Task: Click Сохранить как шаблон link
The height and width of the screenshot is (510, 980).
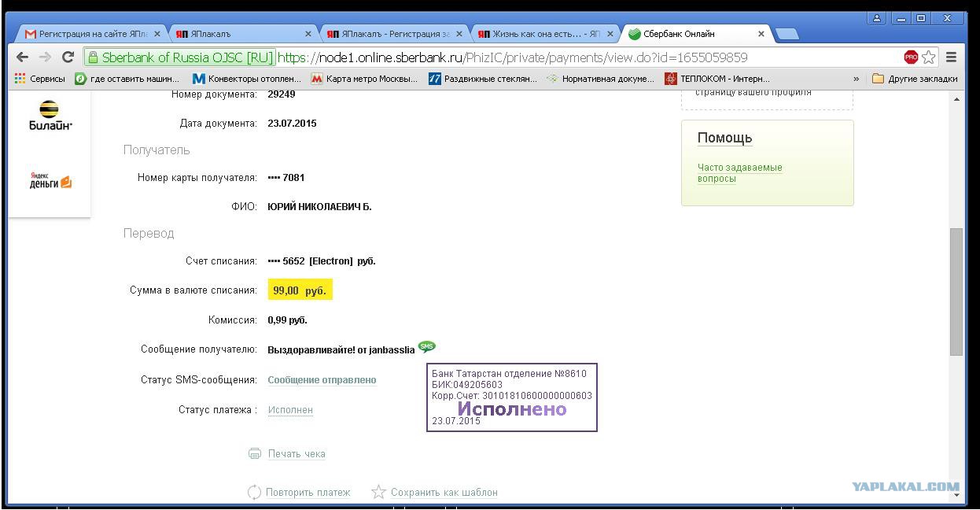Action: coord(444,493)
